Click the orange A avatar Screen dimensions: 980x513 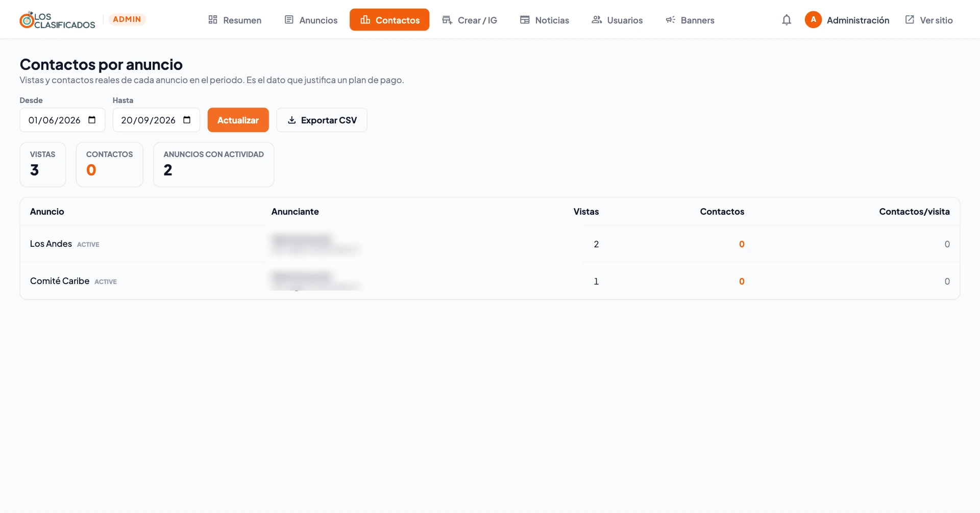813,20
